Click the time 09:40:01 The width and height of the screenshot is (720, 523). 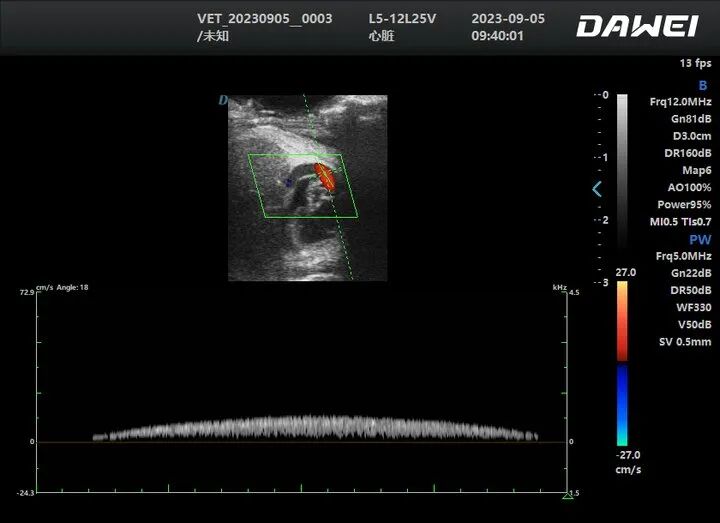point(497,35)
